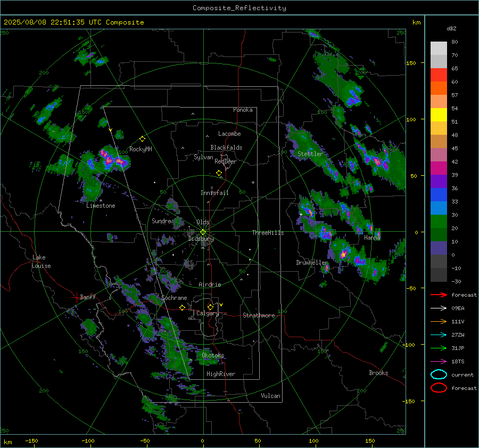Click the red forecast arrow in legend

click(x=439, y=295)
